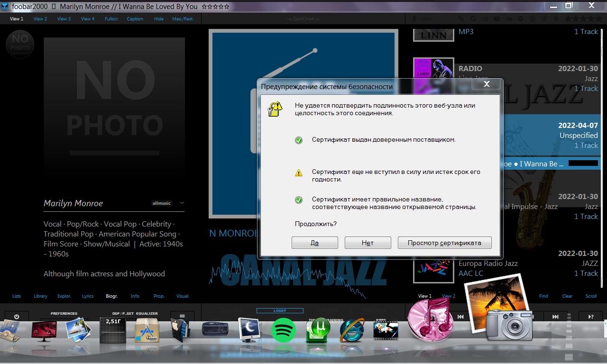Click the equals-sign menu button
The height and width of the screenshot is (364, 607).
[183, 317]
